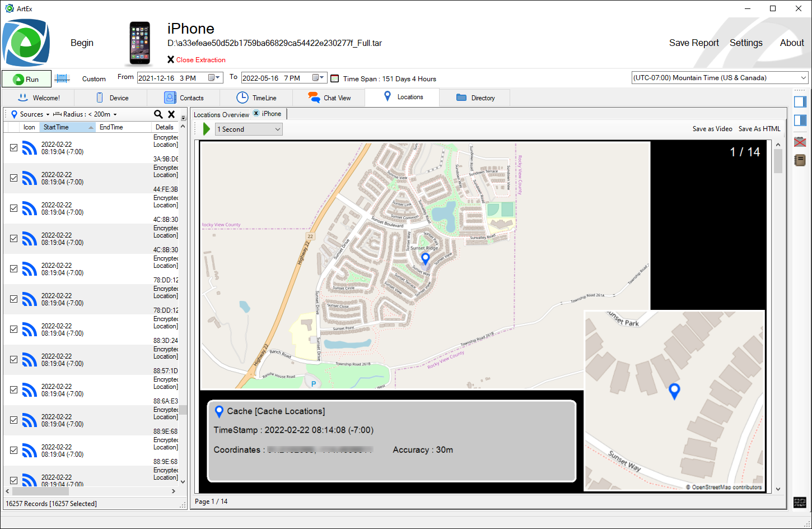Toggle the fifth location row checkbox
812x529 pixels.
(x=13, y=268)
